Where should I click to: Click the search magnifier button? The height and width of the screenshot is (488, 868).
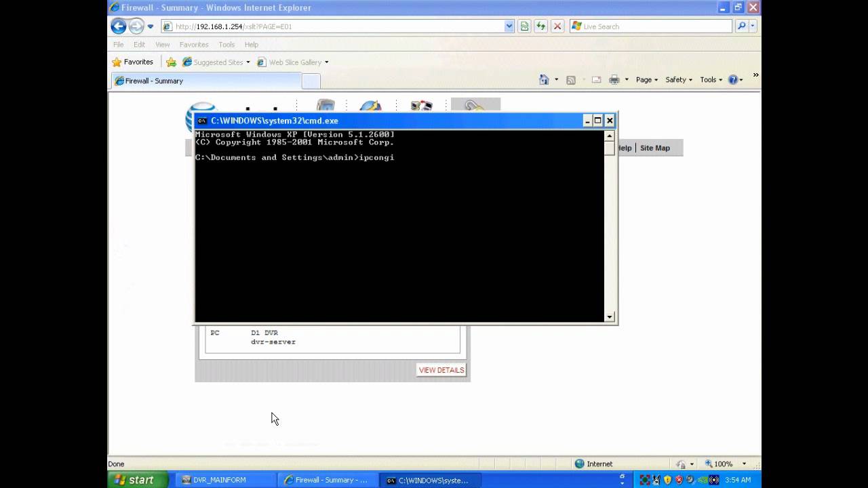click(x=741, y=26)
